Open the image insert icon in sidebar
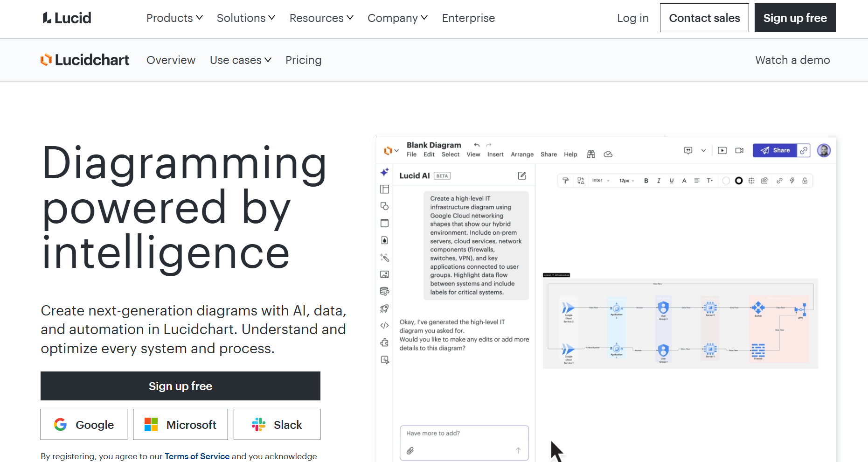Viewport: 868px width, 462px height. click(x=384, y=274)
